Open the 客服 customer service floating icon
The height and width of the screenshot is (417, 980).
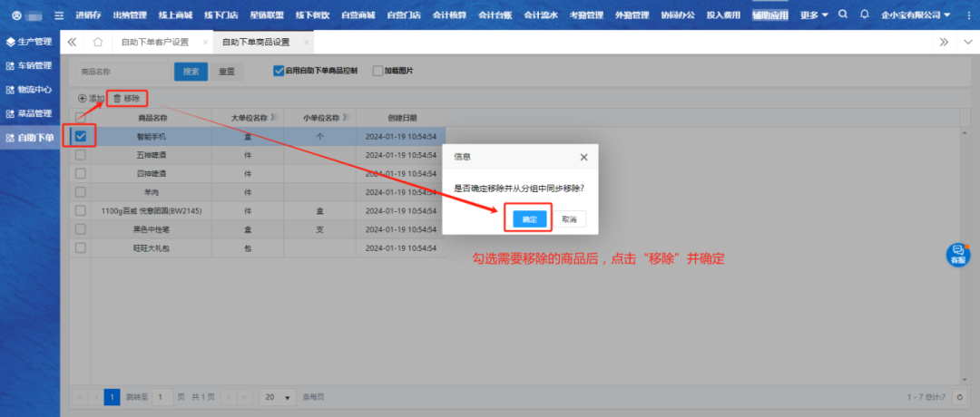pos(958,255)
